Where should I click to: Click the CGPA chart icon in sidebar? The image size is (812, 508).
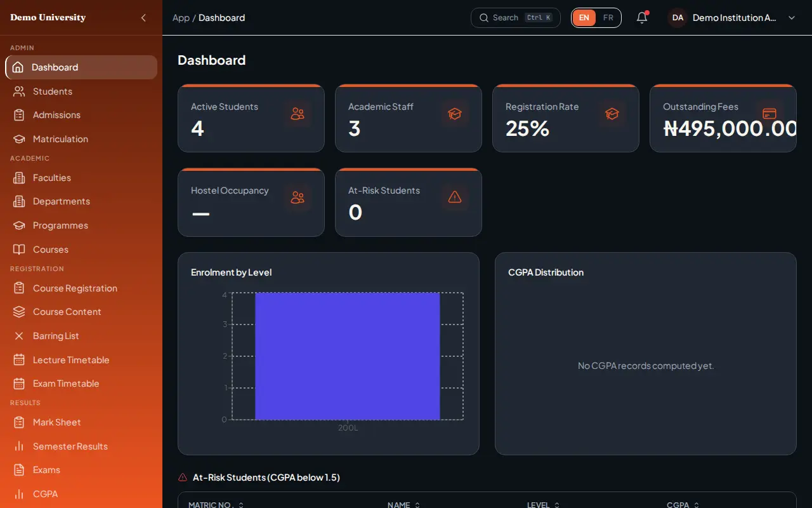(x=19, y=494)
